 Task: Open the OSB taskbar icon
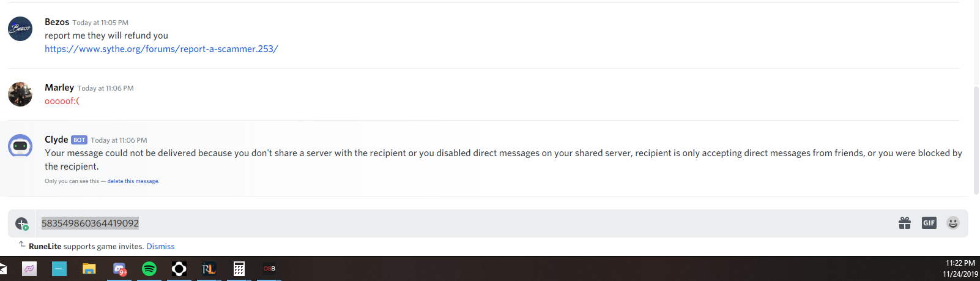pos(269,269)
